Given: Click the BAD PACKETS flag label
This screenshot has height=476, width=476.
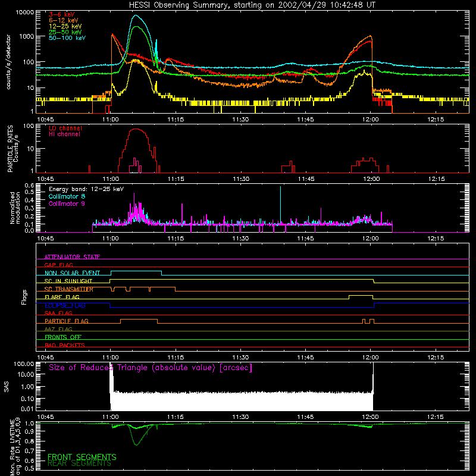Looking at the screenshot, I should click(65, 345).
